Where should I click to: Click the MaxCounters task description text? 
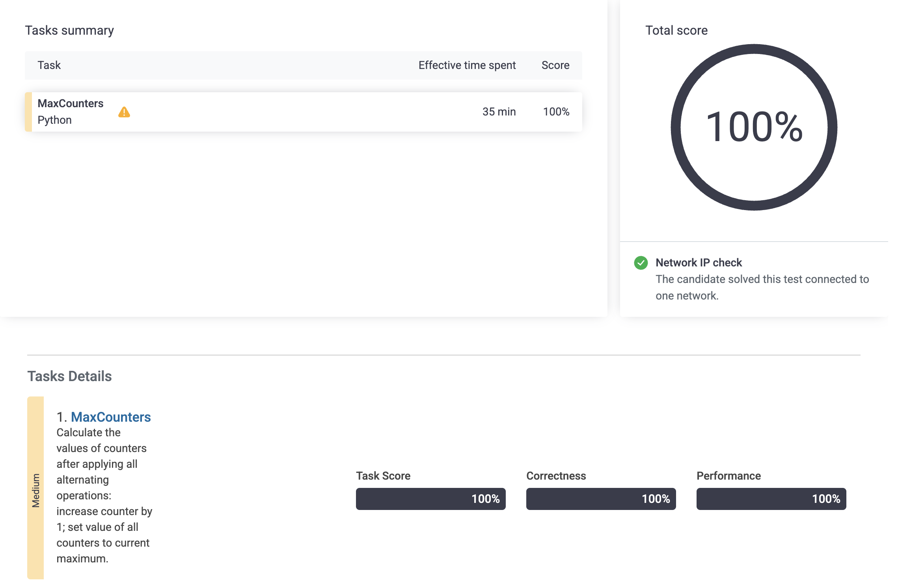[x=103, y=495]
